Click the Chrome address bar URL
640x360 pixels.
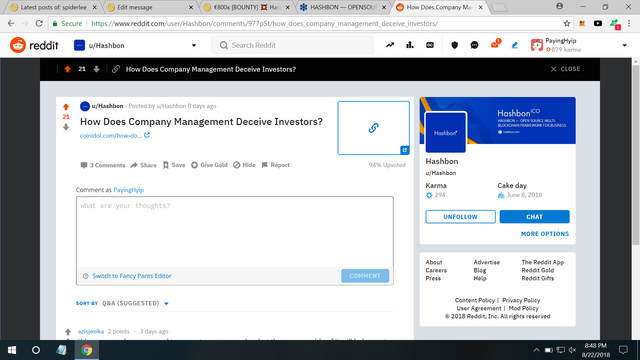click(264, 24)
